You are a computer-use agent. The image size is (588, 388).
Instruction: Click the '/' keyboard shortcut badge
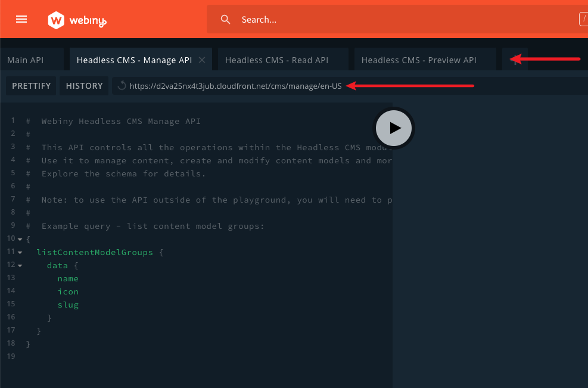583,18
